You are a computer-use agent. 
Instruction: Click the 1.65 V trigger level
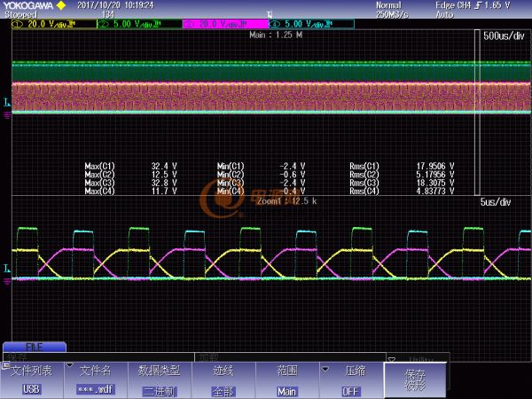[x=497, y=5]
